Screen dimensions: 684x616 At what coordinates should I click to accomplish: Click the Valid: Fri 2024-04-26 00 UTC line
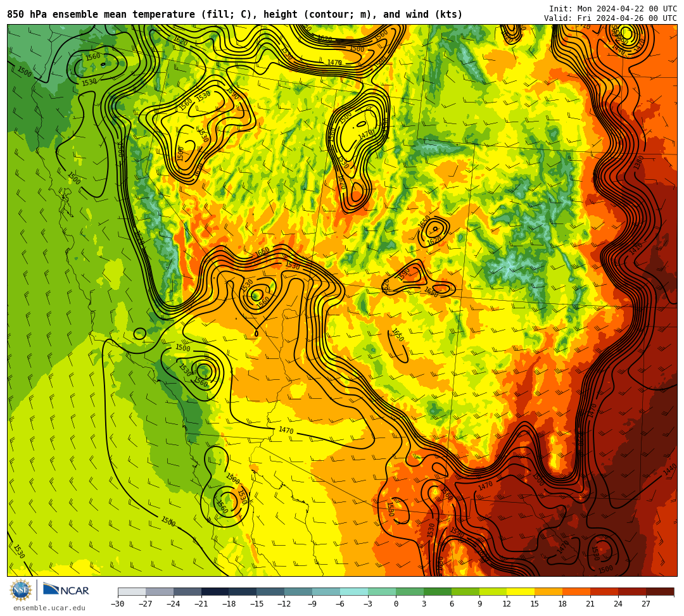coord(611,18)
